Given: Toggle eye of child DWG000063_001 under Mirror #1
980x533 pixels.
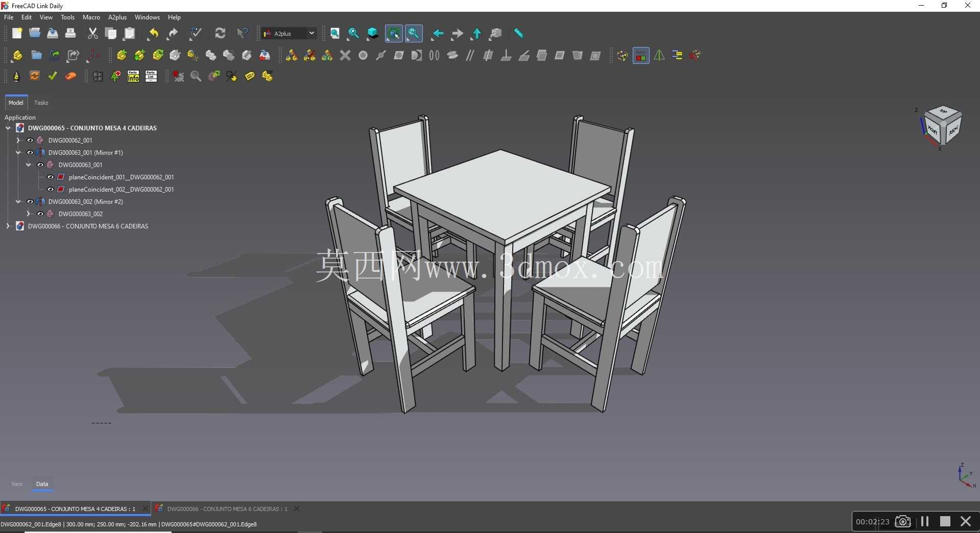Looking at the screenshot, I should point(40,165).
